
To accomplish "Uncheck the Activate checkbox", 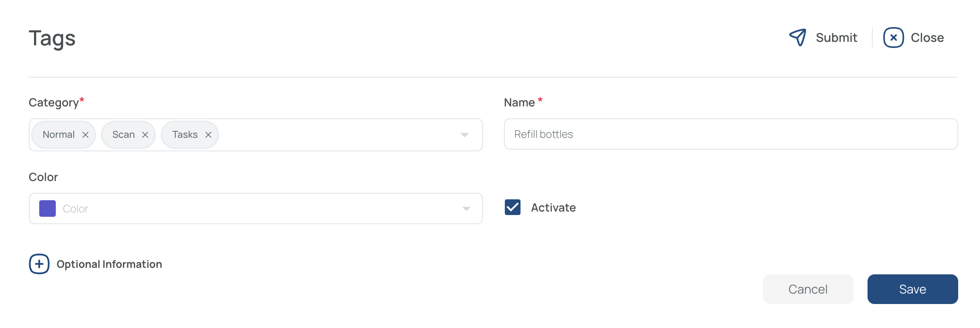I will click(x=513, y=207).
